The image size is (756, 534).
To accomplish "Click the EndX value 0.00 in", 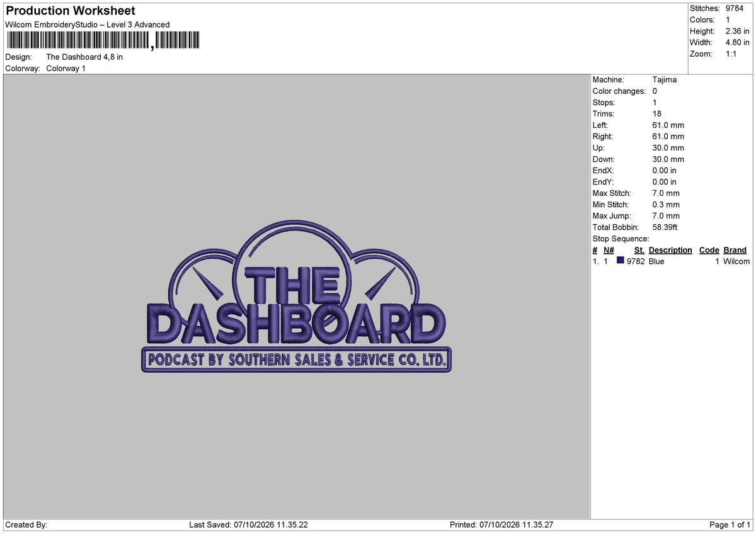I will (665, 170).
